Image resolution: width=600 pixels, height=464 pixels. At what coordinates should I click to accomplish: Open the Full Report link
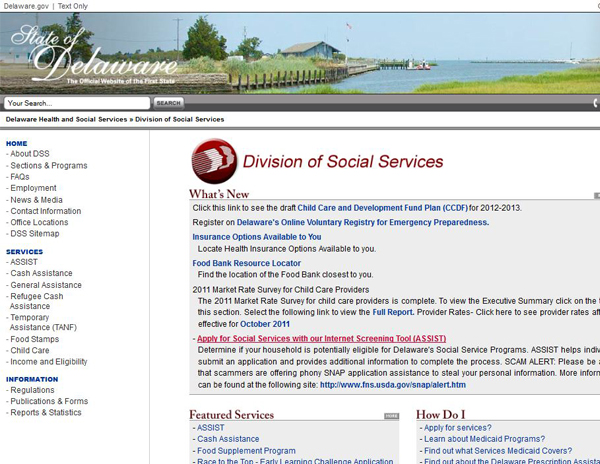pyautogui.click(x=393, y=312)
